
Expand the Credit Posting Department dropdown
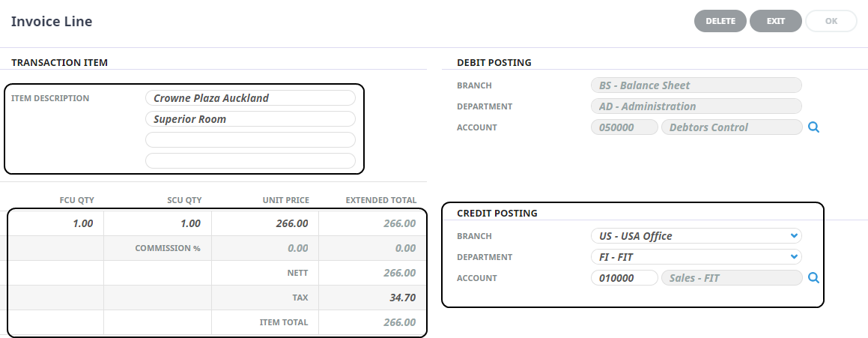coord(696,257)
